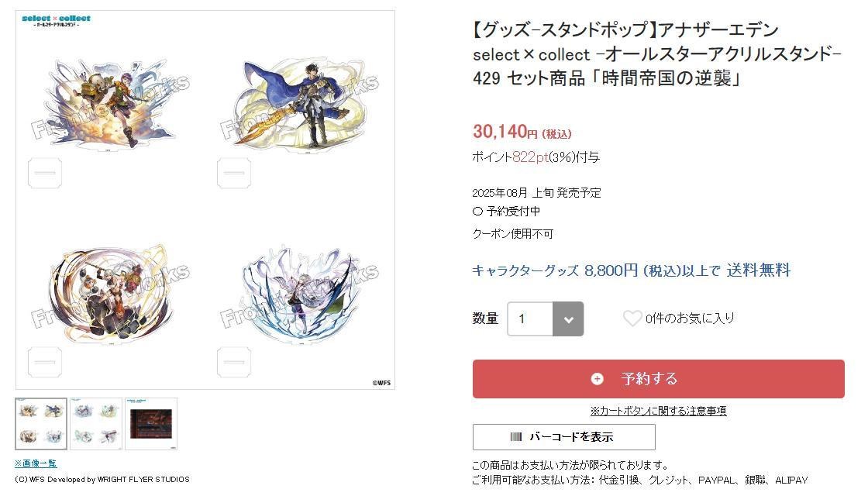Click the free shipping notice text
The height and width of the screenshot is (496, 868).
pos(632,270)
